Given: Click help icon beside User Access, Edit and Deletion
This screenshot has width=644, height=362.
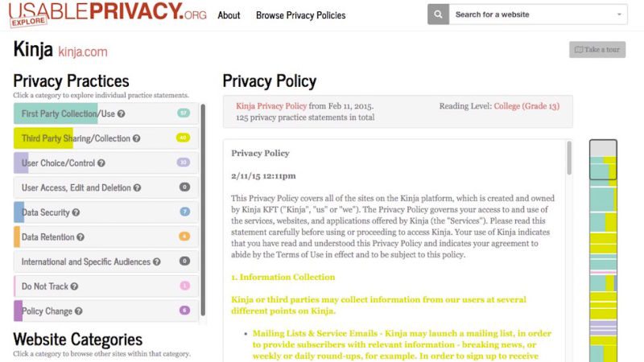Looking at the screenshot, I should pyautogui.click(x=137, y=187).
